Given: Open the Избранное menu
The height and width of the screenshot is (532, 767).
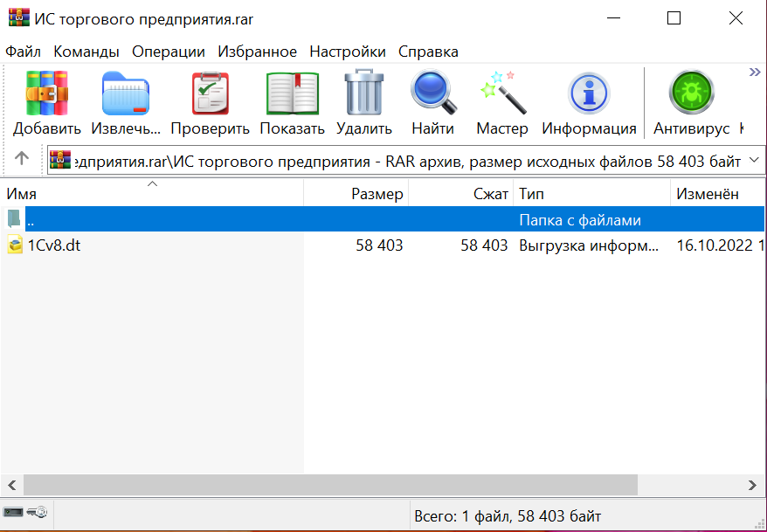Looking at the screenshot, I should [x=257, y=52].
